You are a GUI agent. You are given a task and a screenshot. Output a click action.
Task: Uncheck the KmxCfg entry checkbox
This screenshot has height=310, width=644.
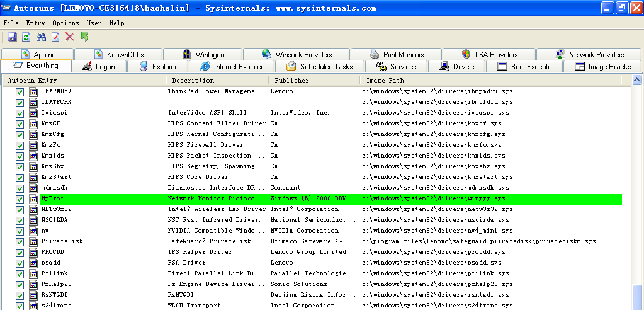tap(20, 135)
